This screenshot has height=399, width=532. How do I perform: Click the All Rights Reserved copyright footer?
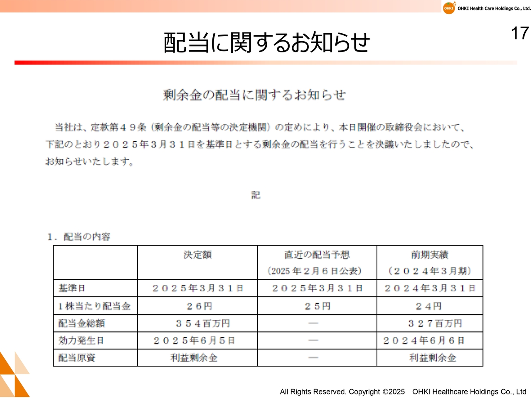click(403, 392)
